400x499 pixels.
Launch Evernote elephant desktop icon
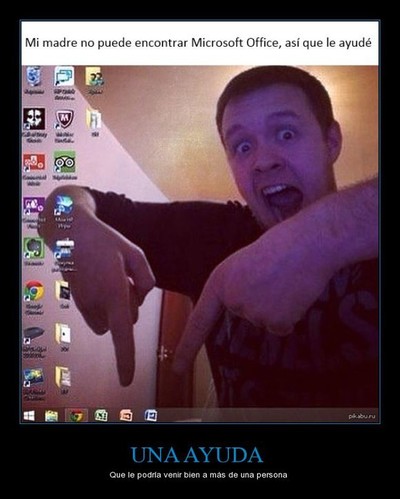coord(34,248)
